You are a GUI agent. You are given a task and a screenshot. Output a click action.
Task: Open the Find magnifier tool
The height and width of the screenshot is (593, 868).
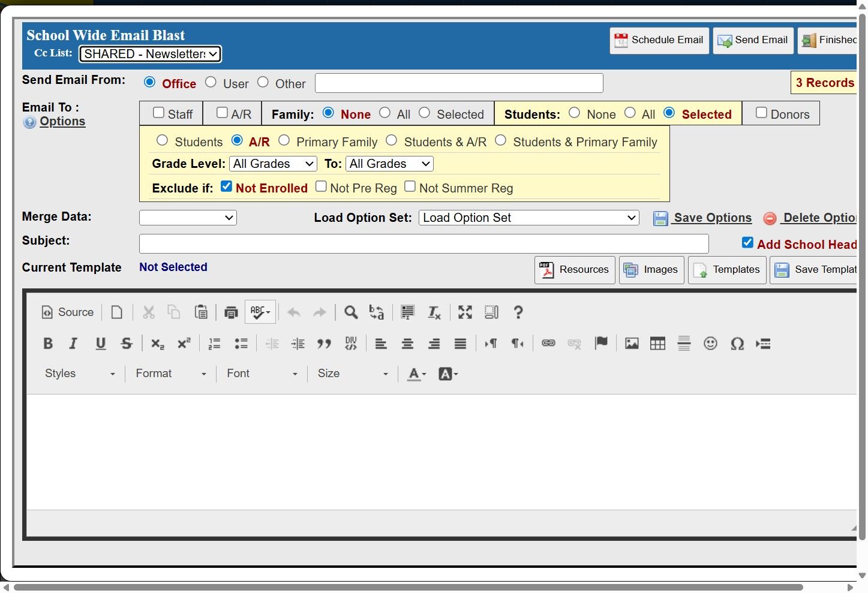351,312
